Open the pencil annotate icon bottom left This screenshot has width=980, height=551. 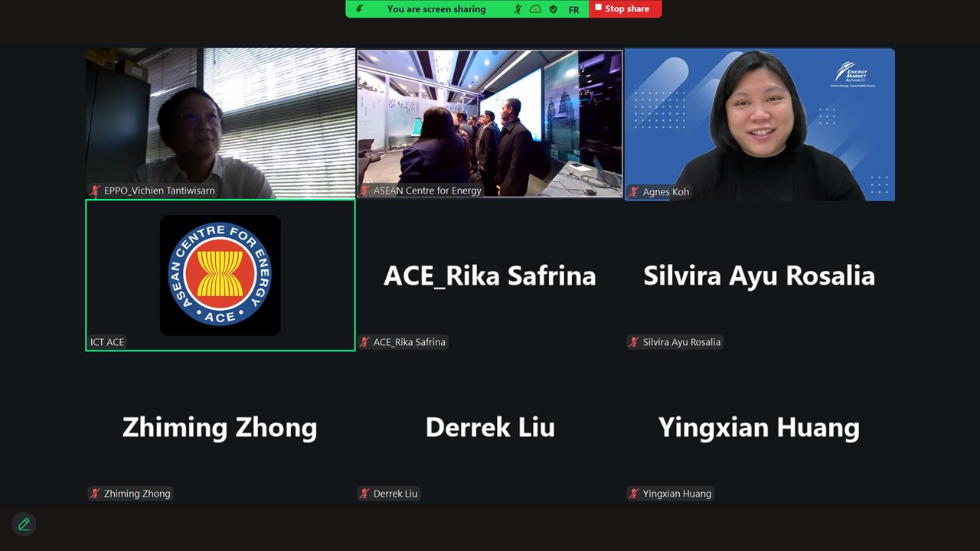tap(24, 524)
